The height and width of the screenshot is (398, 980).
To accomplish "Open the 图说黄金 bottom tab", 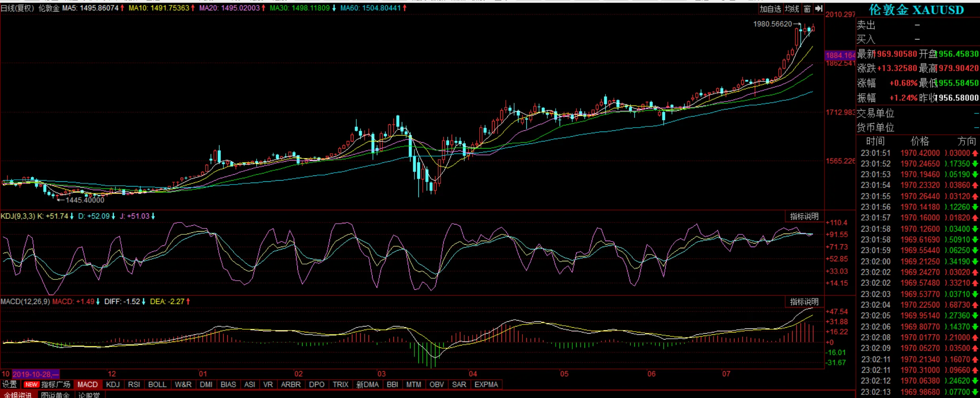I will tap(55, 394).
